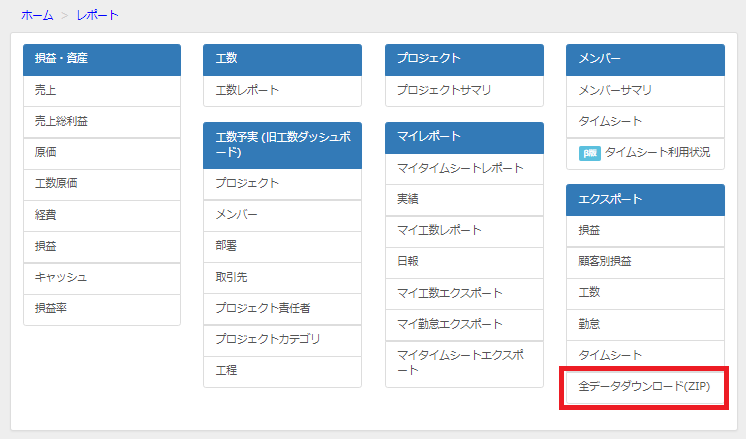Click the レポート breadcrumb item
Image resolution: width=746 pixels, height=439 pixels.
click(97, 16)
